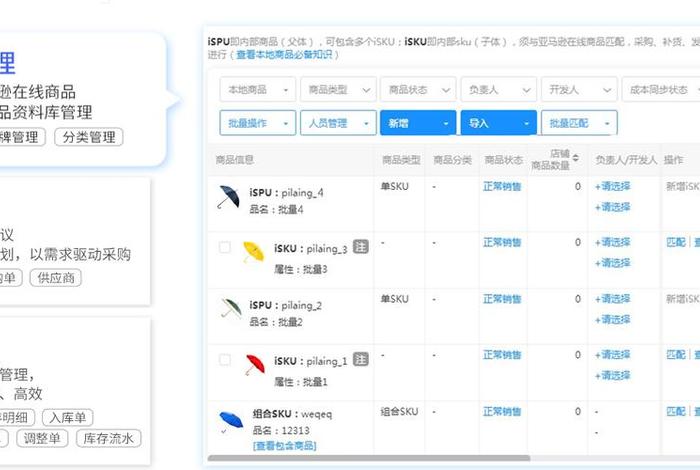Click the iSPU : pilaing_2 text
The height and width of the screenshot is (470, 700).
tap(286, 305)
